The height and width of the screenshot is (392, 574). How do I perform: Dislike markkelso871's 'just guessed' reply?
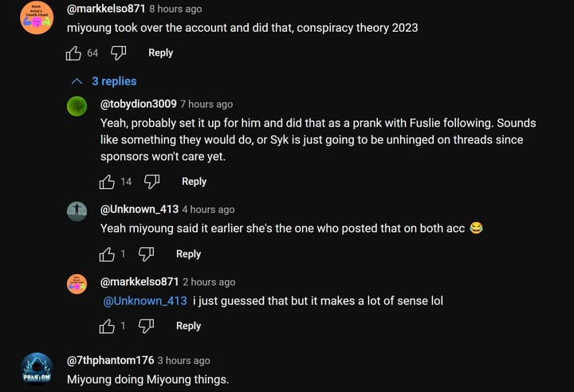pos(146,326)
